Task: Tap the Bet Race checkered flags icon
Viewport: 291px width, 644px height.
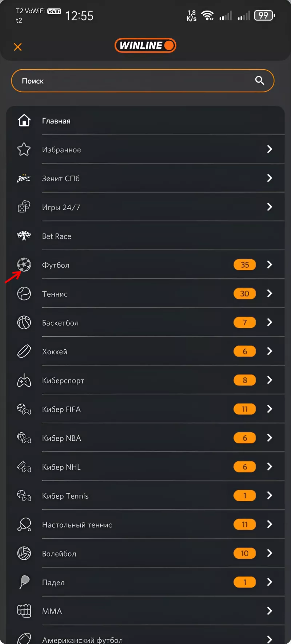Action: point(24,236)
